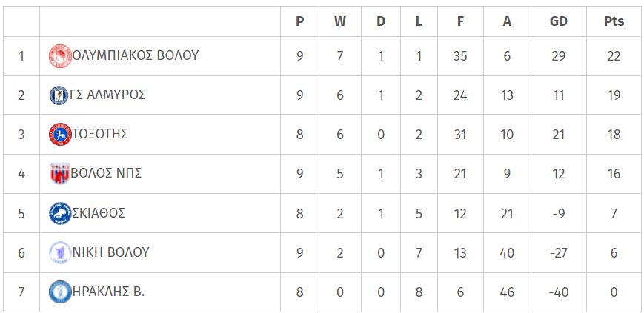Select the ΣΚΙΑΘΟΣ team name

coord(99,213)
